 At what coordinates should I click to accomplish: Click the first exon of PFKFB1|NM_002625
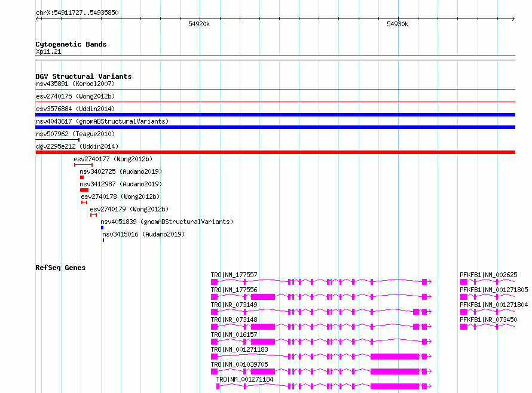464,282
